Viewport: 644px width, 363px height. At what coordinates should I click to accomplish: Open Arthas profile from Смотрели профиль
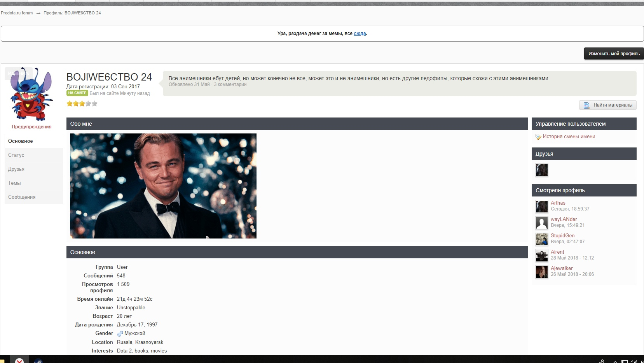[x=558, y=203]
